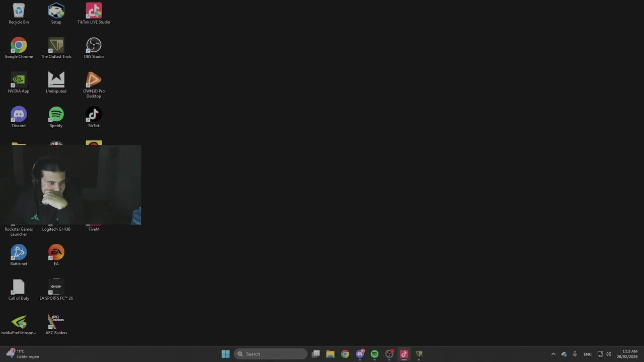
Task: Select the nvidiaProfileInspector desktop icon
Action: point(19,324)
